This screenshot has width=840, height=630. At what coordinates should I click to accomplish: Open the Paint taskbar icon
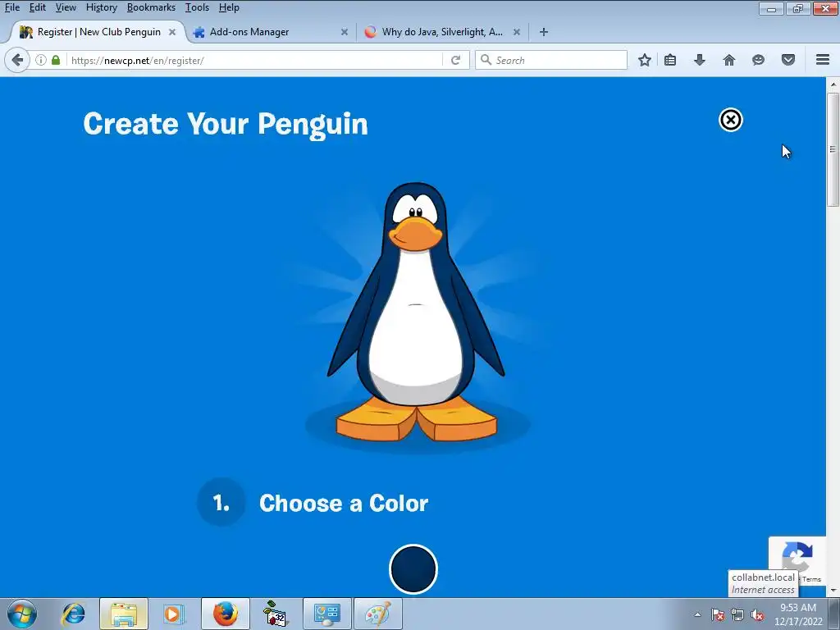pyautogui.click(x=378, y=614)
